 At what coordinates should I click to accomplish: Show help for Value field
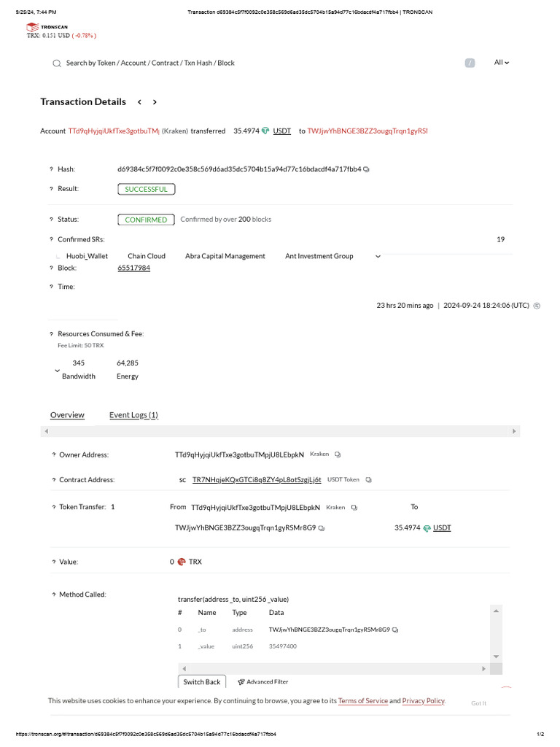[54, 562]
